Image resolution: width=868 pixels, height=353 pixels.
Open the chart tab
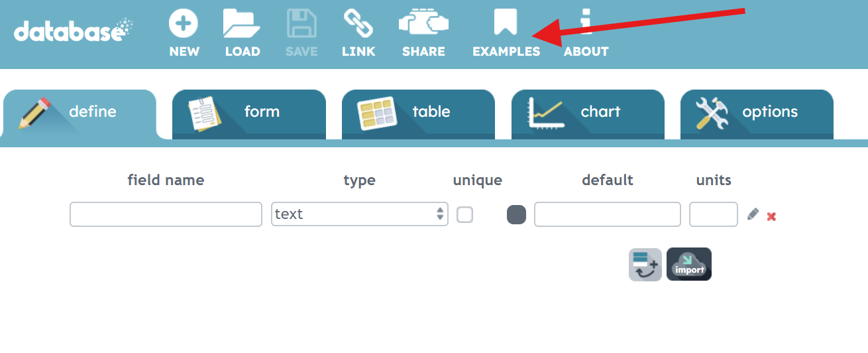(x=588, y=114)
